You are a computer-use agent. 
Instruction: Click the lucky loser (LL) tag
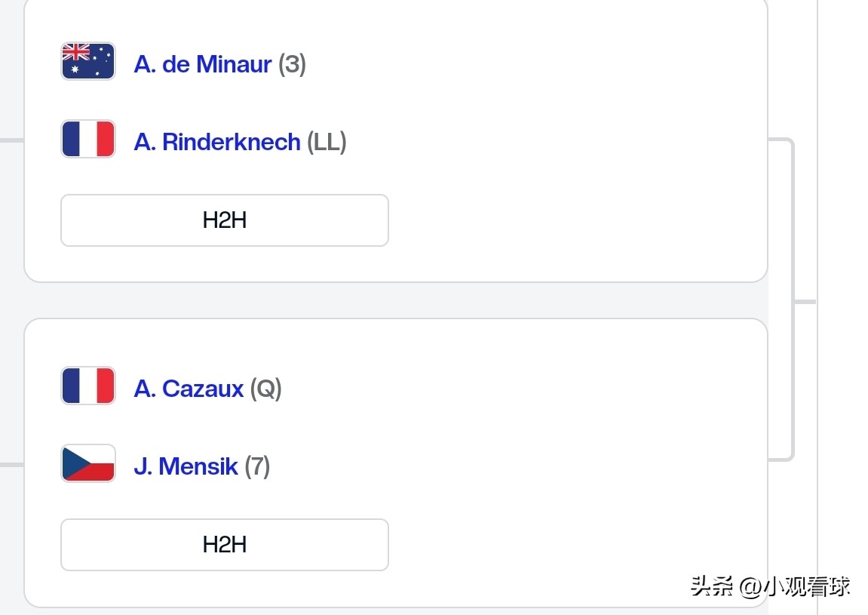327,142
